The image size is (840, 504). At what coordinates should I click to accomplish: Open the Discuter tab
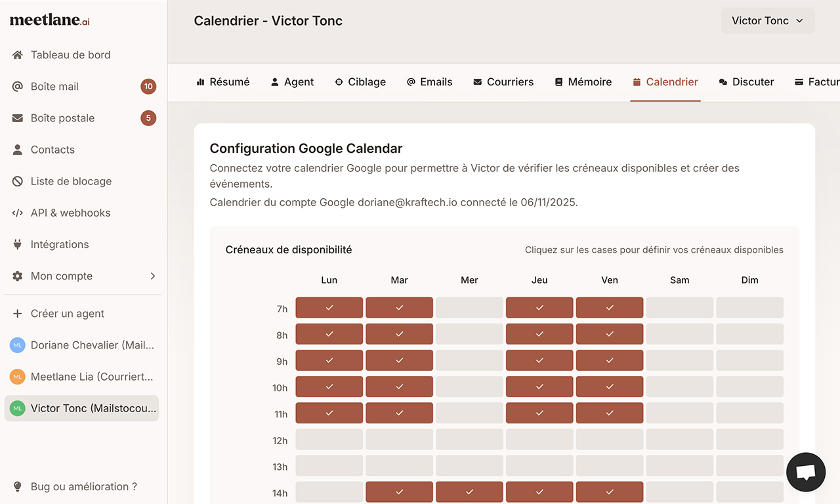[746, 81]
